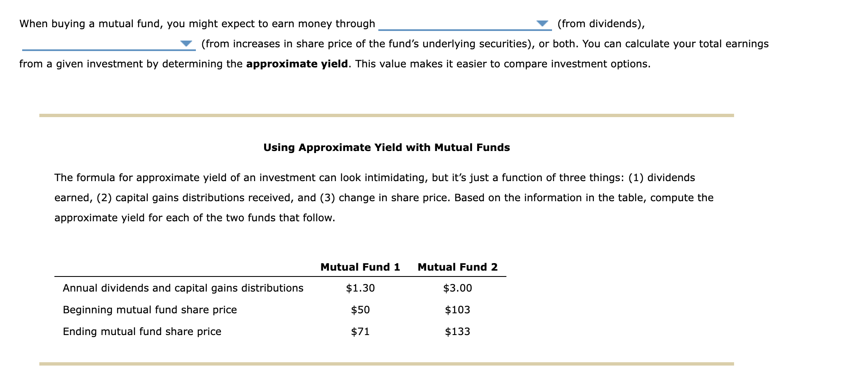Click the row label 'Beginning mutual fund share price'
The width and height of the screenshot is (868, 389).
click(x=149, y=310)
